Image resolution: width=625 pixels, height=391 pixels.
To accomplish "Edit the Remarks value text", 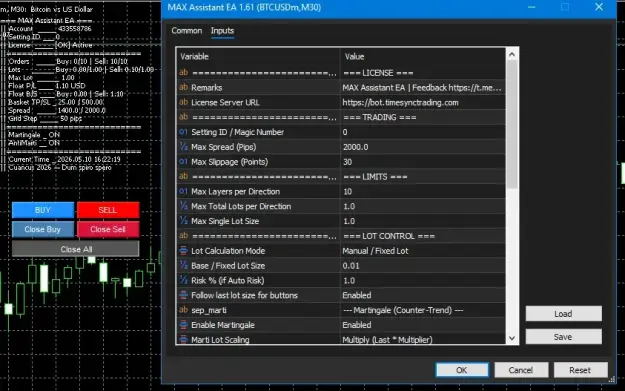I will [423, 87].
